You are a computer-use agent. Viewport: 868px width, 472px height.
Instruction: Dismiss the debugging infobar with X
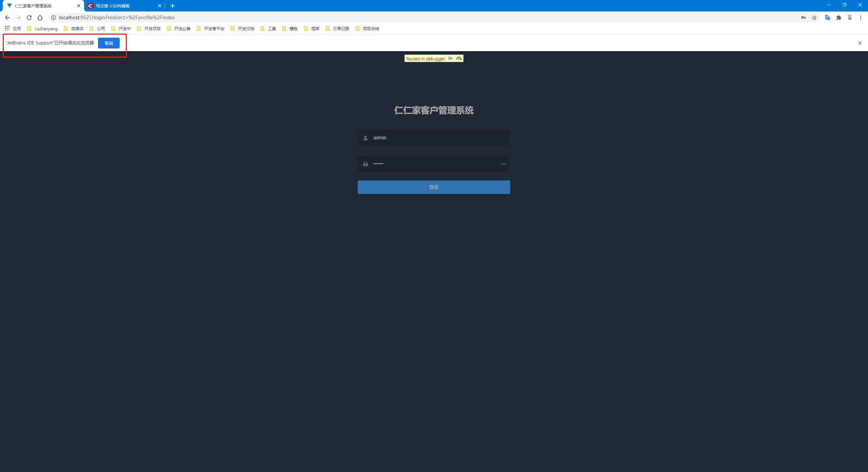[x=860, y=43]
